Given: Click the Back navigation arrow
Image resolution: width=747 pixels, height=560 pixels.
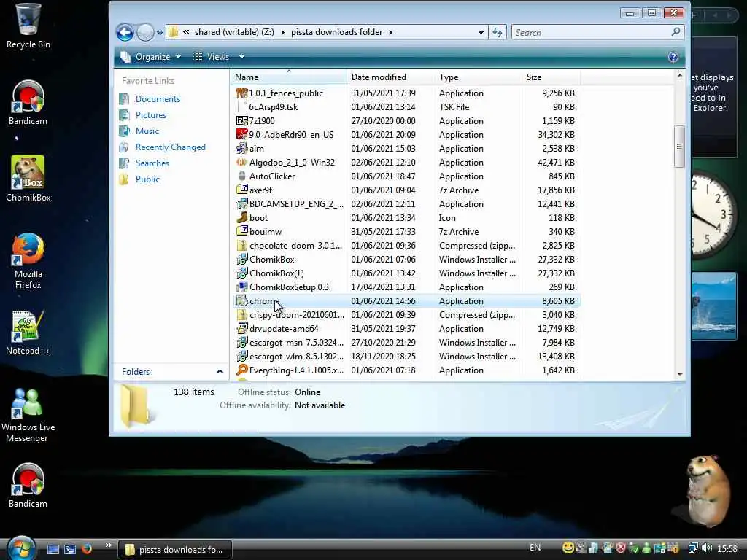Looking at the screenshot, I should pyautogui.click(x=125, y=32).
